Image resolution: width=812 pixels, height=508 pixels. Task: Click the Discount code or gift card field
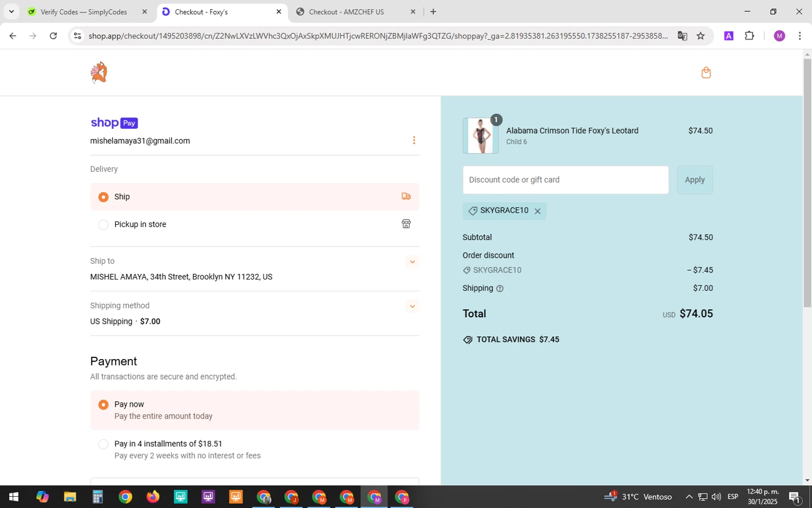[566, 180]
